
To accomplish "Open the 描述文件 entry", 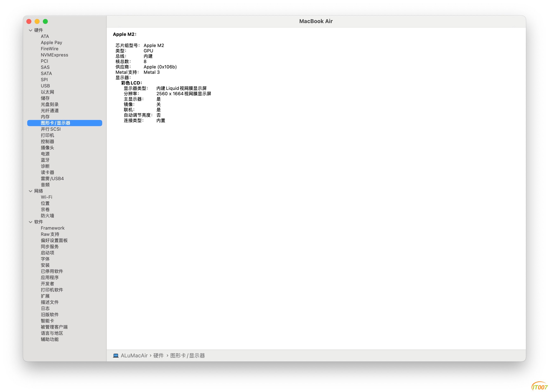I will pyautogui.click(x=50, y=302).
